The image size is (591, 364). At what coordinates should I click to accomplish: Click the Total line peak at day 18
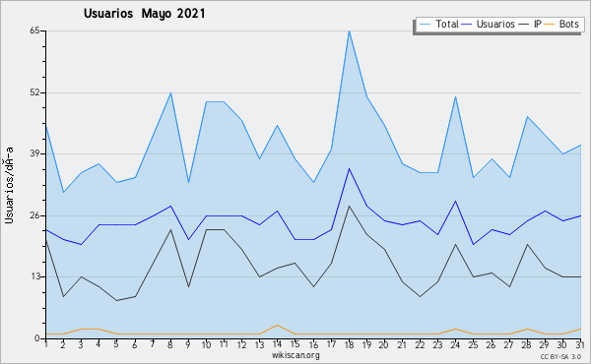click(349, 30)
